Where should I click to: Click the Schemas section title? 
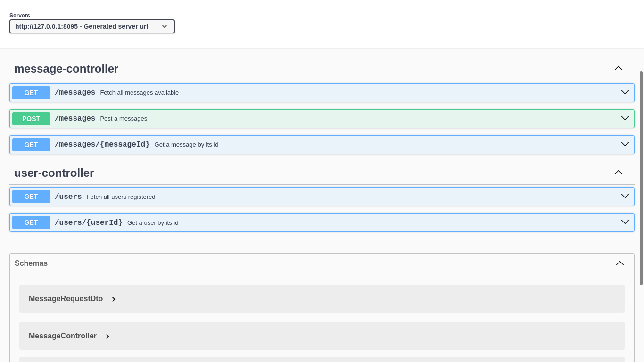31,263
